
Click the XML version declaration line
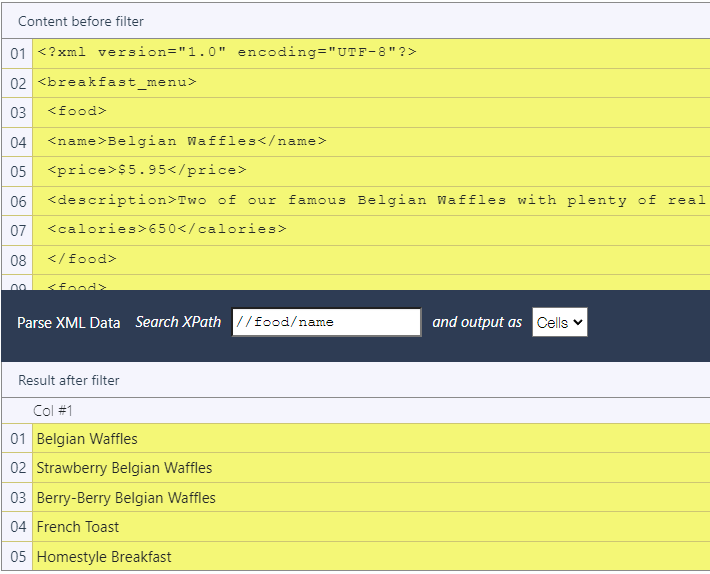click(226, 53)
